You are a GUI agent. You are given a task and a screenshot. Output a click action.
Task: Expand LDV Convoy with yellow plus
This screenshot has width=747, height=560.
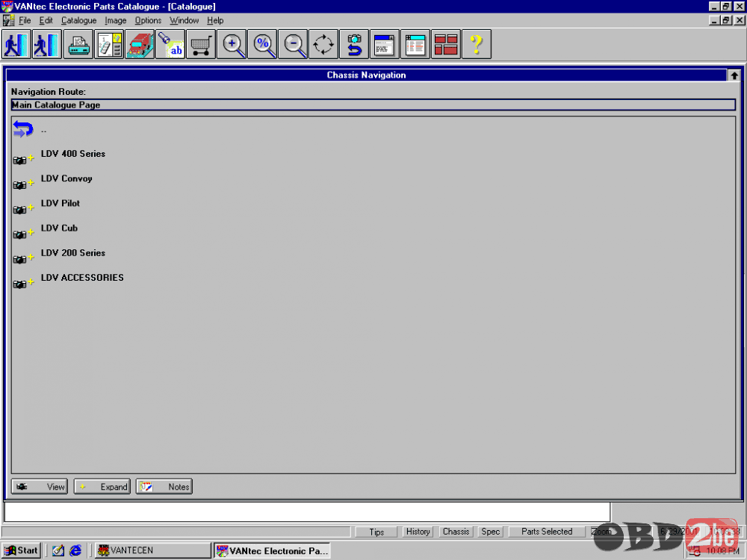click(x=31, y=182)
